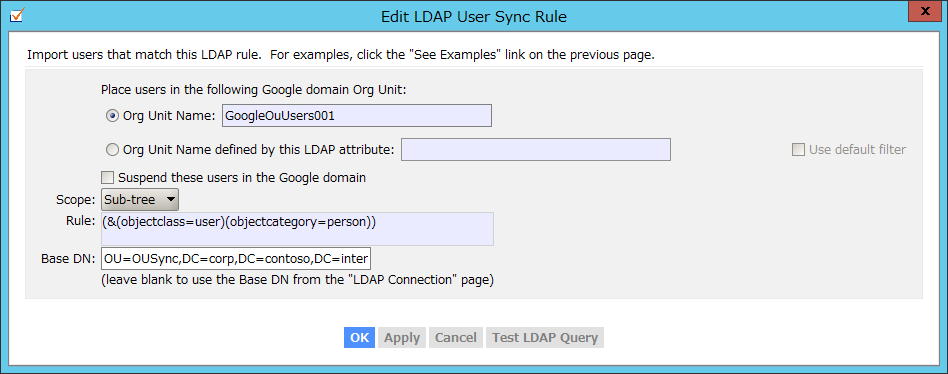
Task: Click inside the Rule filter text area
Action: (x=297, y=229)
